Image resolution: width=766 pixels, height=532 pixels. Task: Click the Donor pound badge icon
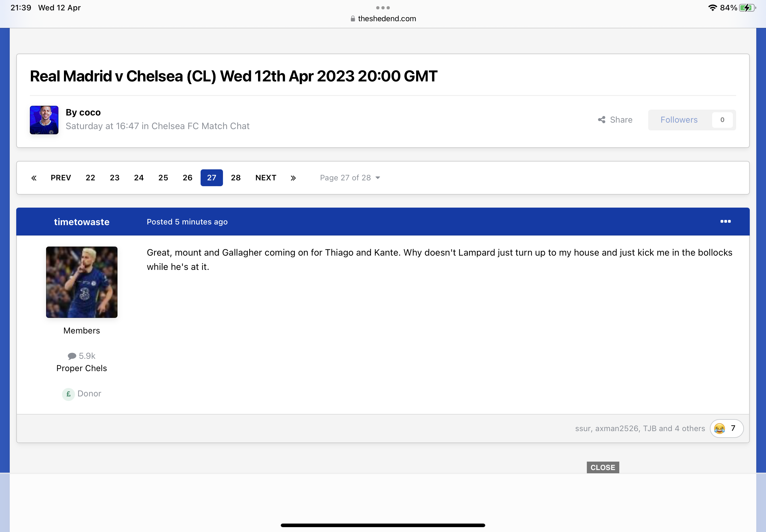[68, 394]
